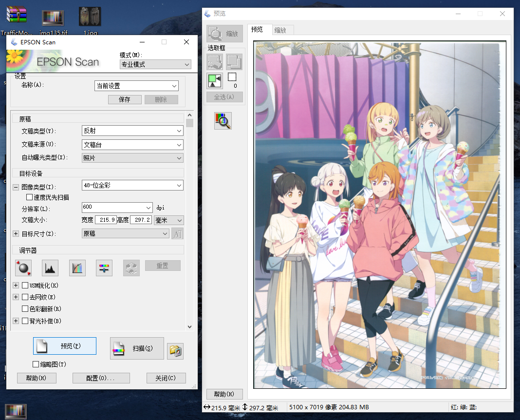Check the 缩略图 thumbnail option

click(x=36, y=364)
